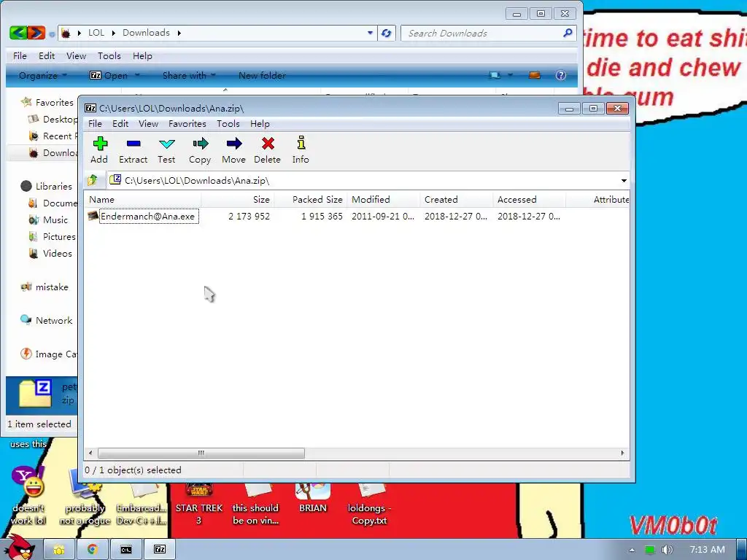The width and height of the screenshot is (747, 560).
Task: Open 7-Zip File menu
Action: coord(95,124)
